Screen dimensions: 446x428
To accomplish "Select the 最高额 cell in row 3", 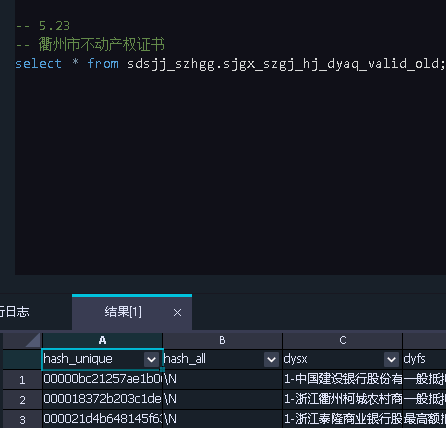I will 424,419.
